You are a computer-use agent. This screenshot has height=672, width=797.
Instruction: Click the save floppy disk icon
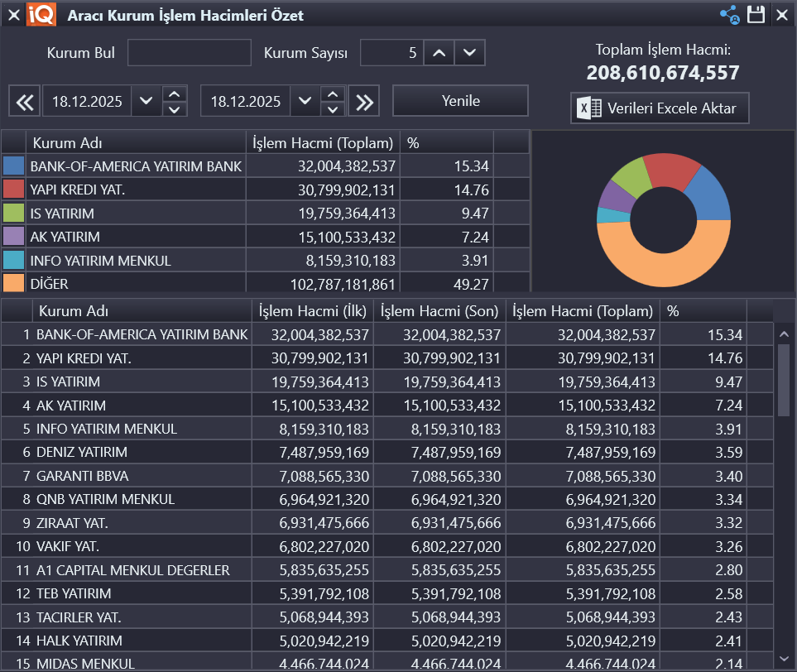tap(756, 15)
